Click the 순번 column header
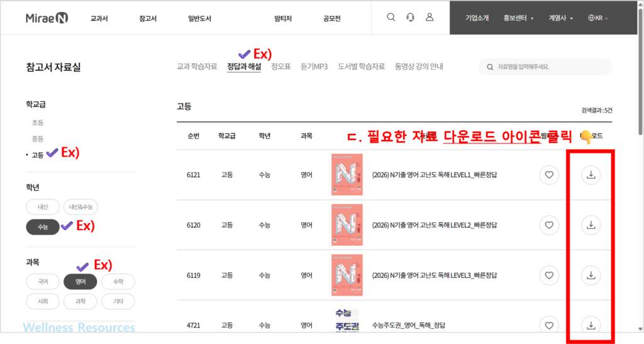 pyautogui.click(x=194, y=136)
